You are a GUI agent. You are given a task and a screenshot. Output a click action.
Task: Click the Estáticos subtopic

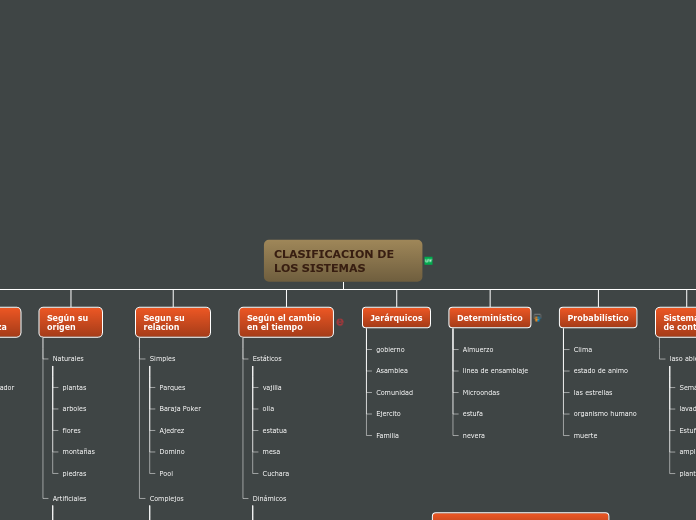point(267,358)
